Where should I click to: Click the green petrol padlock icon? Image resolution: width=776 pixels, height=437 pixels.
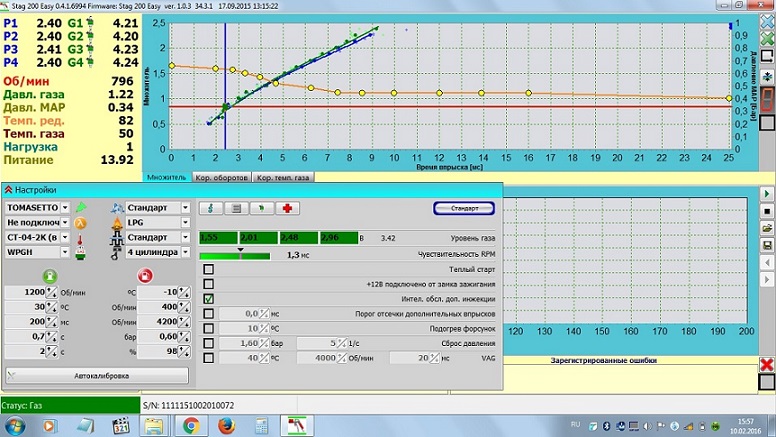click(x=46, y=275)
